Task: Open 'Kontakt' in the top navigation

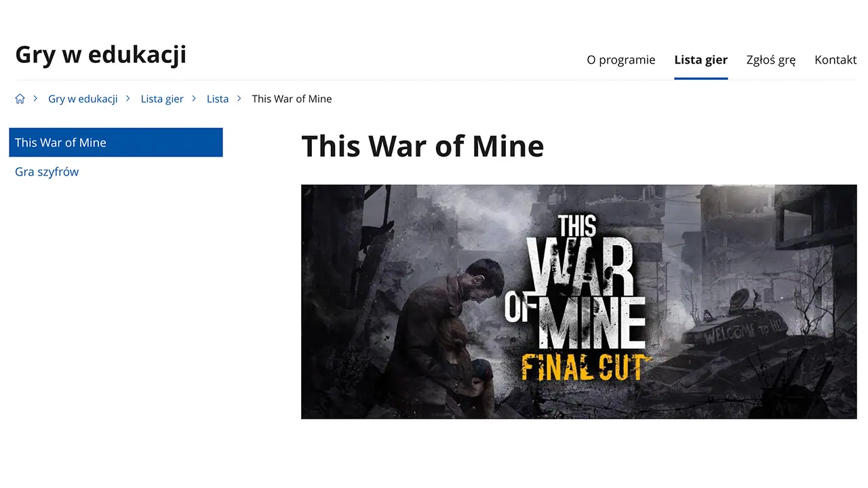Action: [835, 60]
